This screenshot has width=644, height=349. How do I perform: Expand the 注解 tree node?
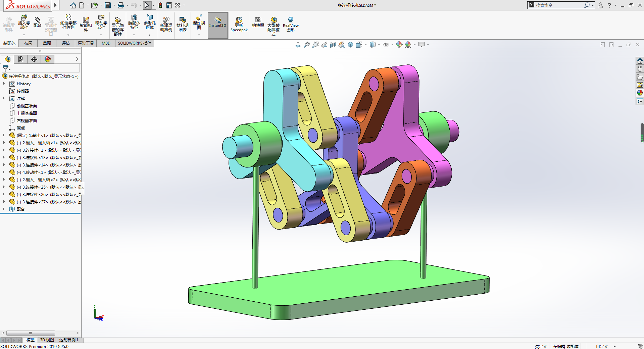pos(4,99)
